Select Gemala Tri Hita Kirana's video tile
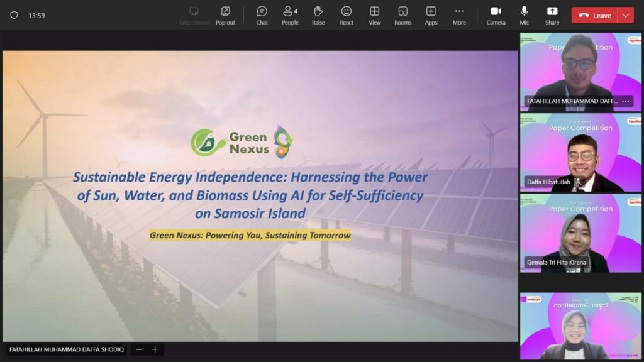The width and height of the screenshot is (644, 362). click(x=580, y=233)
